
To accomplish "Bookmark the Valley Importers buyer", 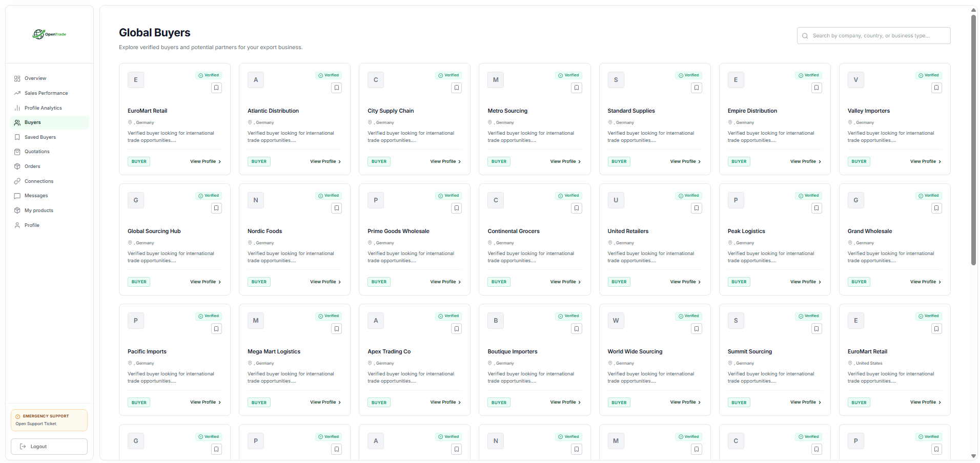I will [936, 88].
